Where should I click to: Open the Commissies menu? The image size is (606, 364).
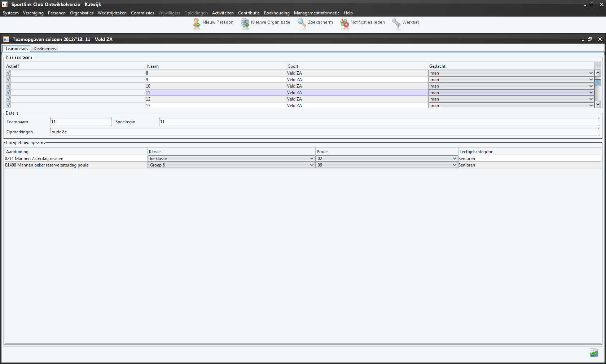point(142,13)
